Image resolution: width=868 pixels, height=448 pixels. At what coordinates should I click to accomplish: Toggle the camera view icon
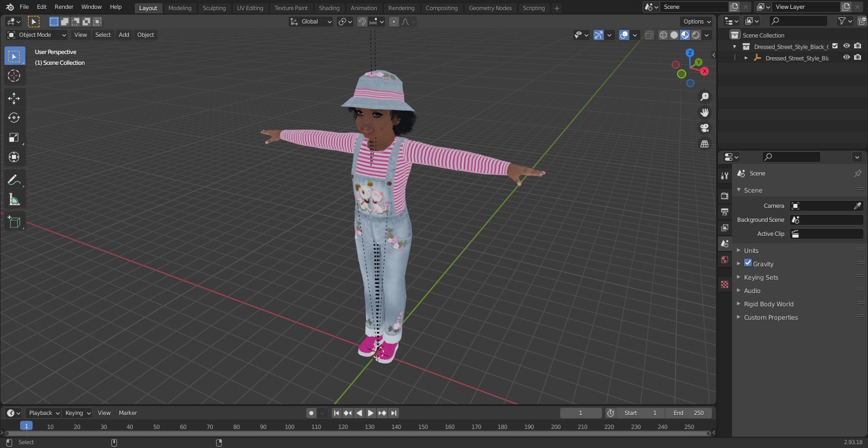tap(704, 128)
